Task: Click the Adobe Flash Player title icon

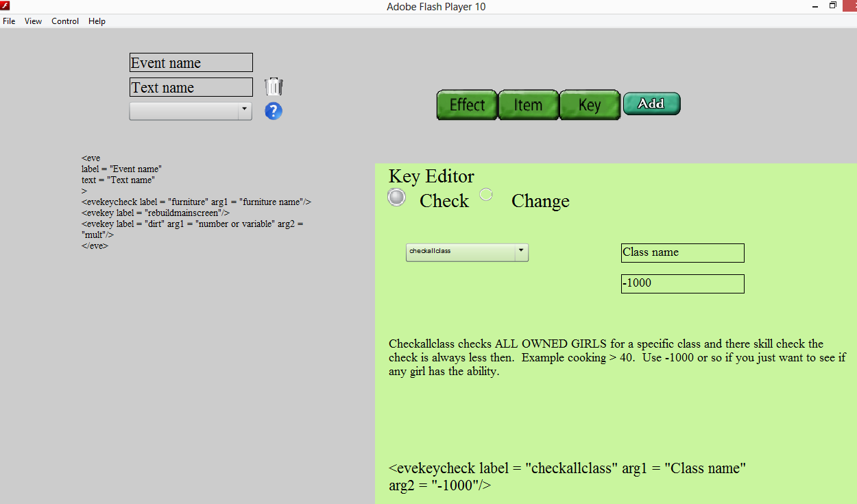Action: [x=5, y=5]
